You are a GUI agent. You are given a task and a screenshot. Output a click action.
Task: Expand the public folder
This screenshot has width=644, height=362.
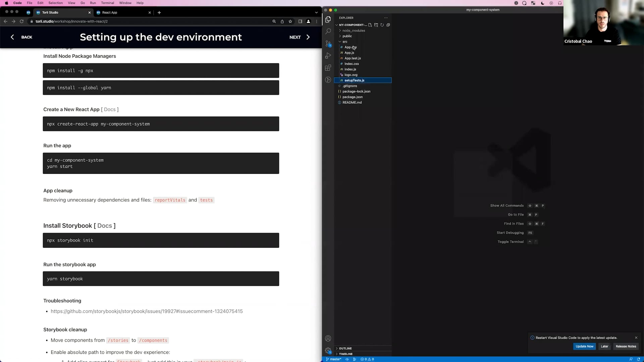pyautogui.click(x=363, y=36)
